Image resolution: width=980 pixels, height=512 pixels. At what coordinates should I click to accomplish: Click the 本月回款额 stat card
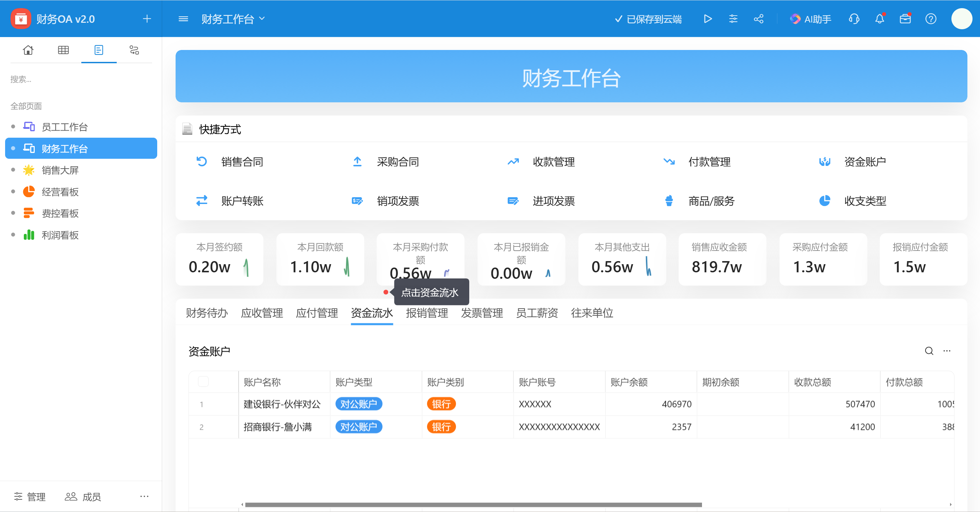(320, 259)
